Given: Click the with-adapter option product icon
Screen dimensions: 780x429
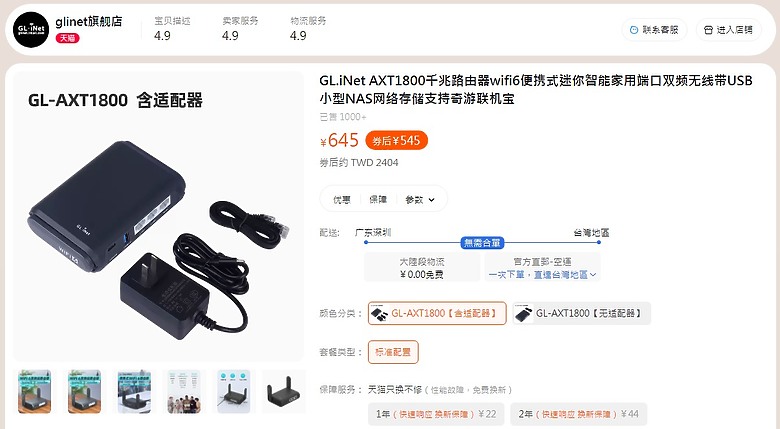Looking at the screenshot, I should pos(380,314).
